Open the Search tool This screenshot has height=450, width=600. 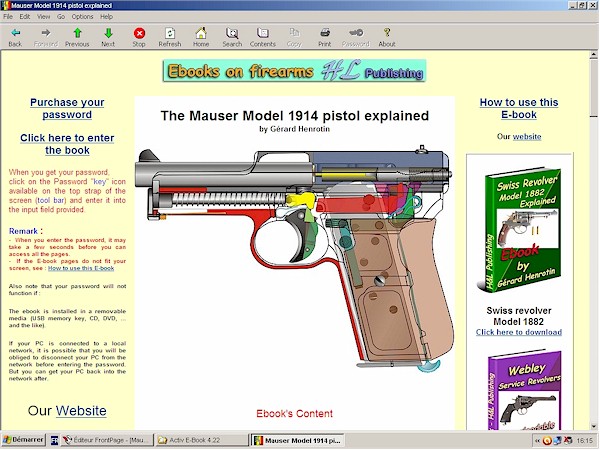point(232,37)
